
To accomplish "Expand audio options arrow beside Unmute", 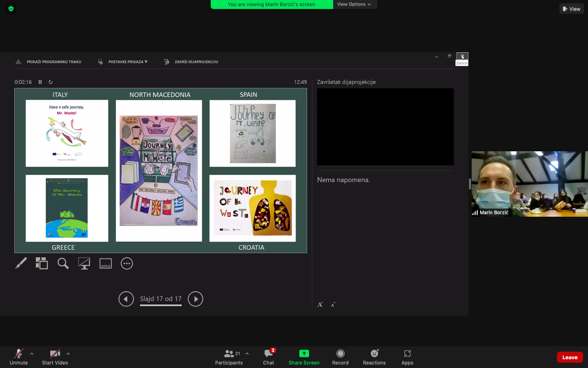I will [32, 354].
